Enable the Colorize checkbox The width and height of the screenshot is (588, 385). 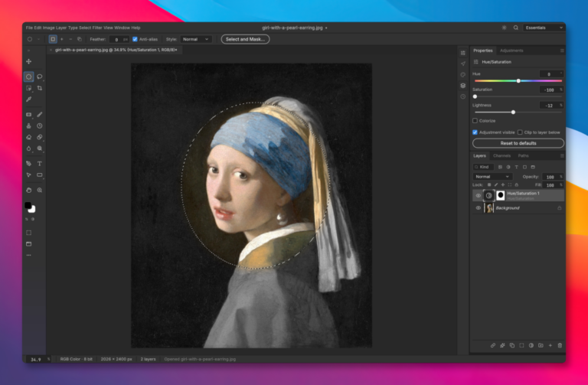pyautogui.click(x=475, y=121)
